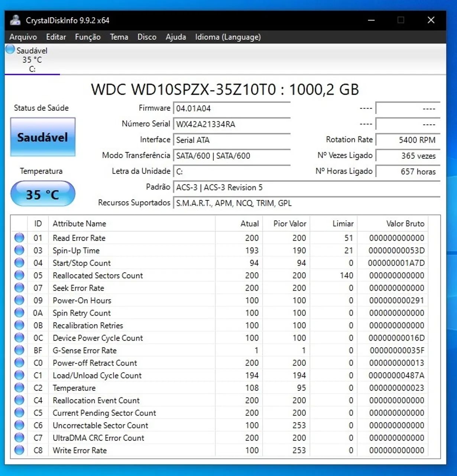Click raw value 000000001A7D
Viewport: 457px width, 476px height.
pos(396,263)
